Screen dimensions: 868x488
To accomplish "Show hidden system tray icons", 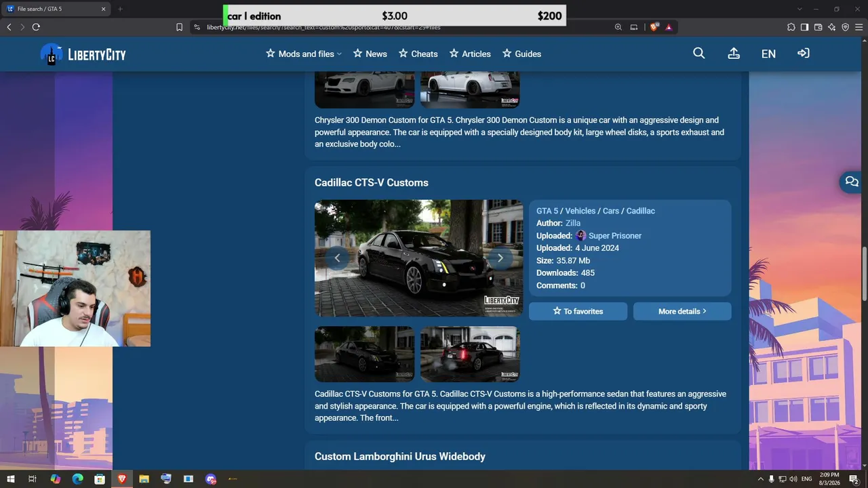I will coord(761,479).
